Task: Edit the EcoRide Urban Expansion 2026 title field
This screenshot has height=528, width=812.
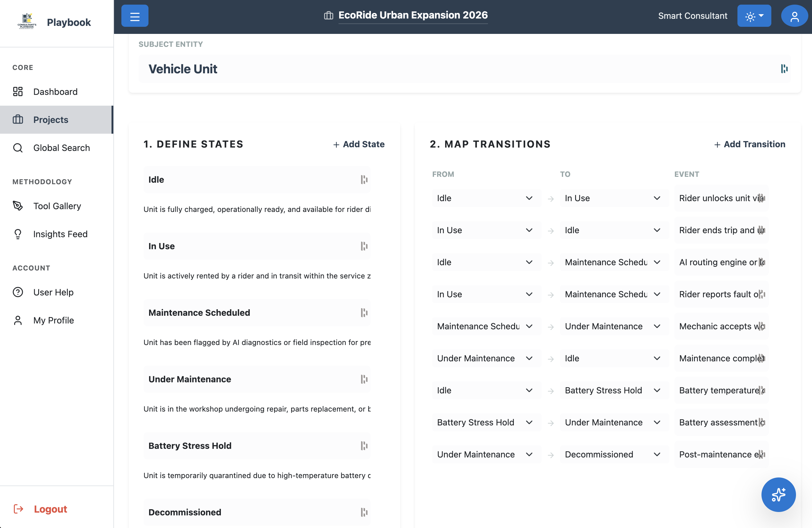Action: (x=413, y=15)
